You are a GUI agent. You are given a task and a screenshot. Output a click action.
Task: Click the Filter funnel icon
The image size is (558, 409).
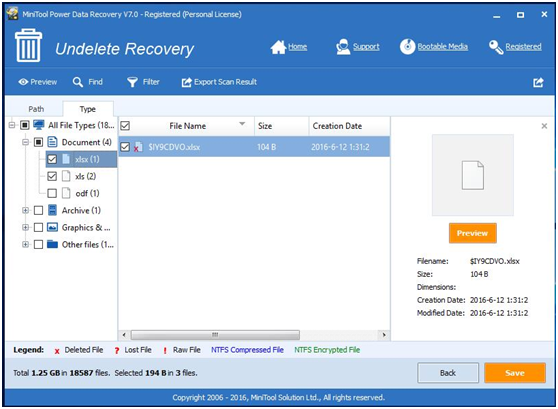pos(132,82)
